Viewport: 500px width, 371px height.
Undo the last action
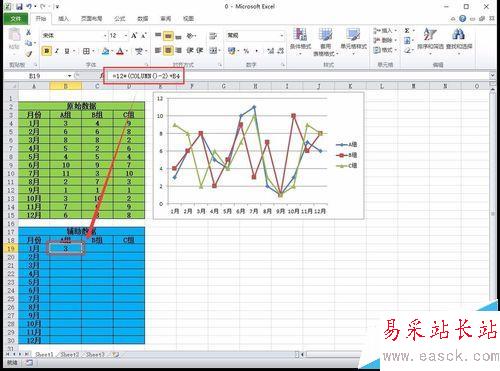pos(30,6)
